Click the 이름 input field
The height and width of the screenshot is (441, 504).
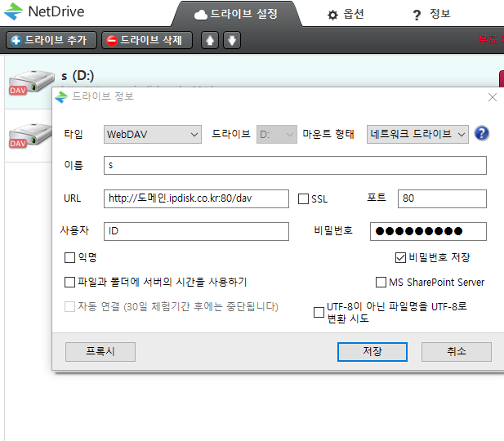pyautogui.click(x=295, y=165)
